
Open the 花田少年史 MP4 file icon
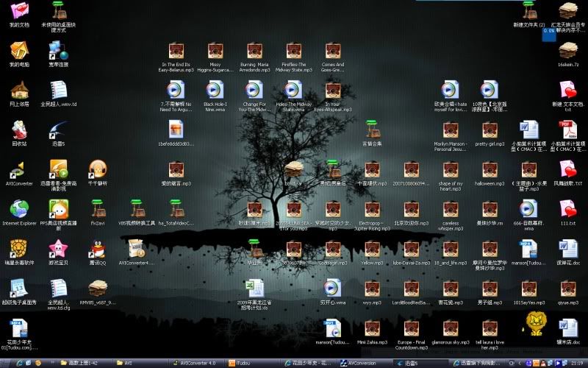(x=19, y=328)
